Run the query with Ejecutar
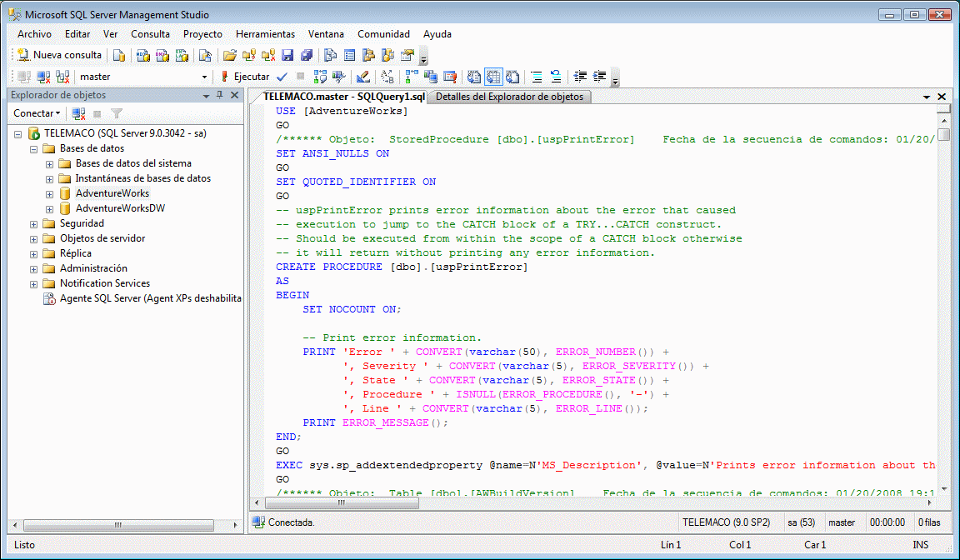Screen dimensions: 960x560 (245, 77)
